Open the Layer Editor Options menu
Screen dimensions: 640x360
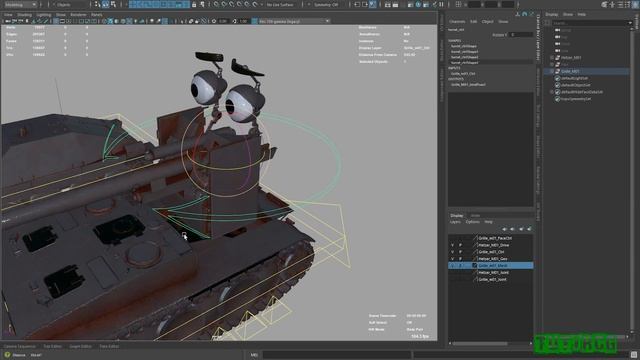point(473,222)
